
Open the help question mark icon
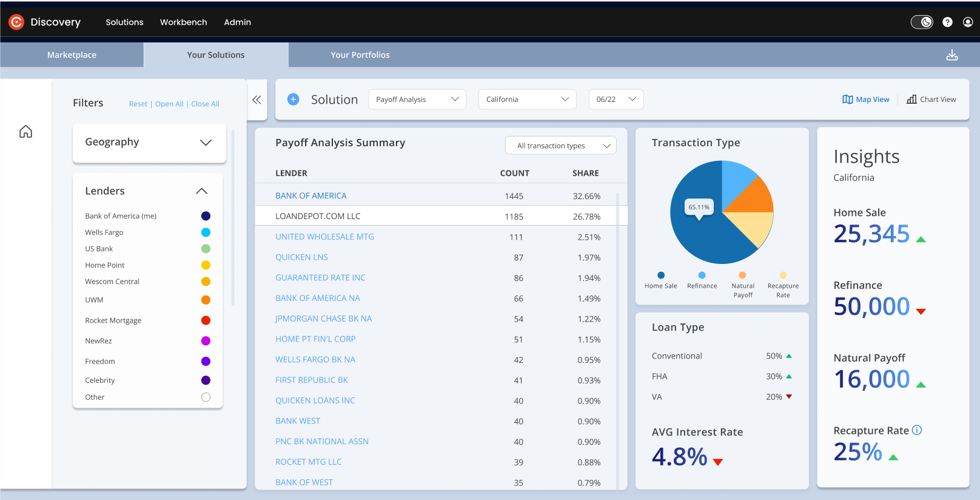pos(947,22)
